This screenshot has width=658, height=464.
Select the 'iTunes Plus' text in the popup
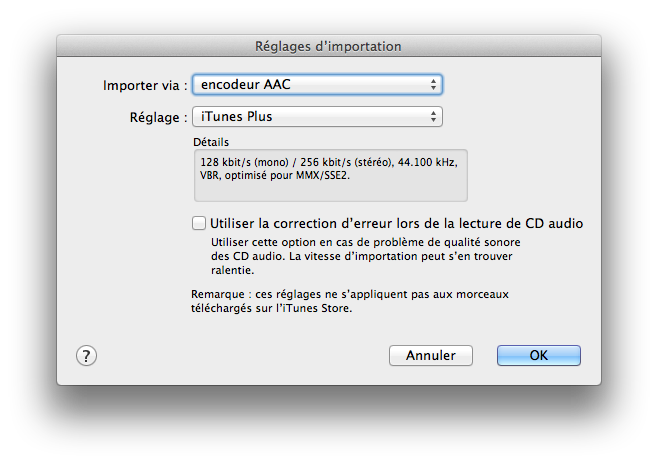237,117
